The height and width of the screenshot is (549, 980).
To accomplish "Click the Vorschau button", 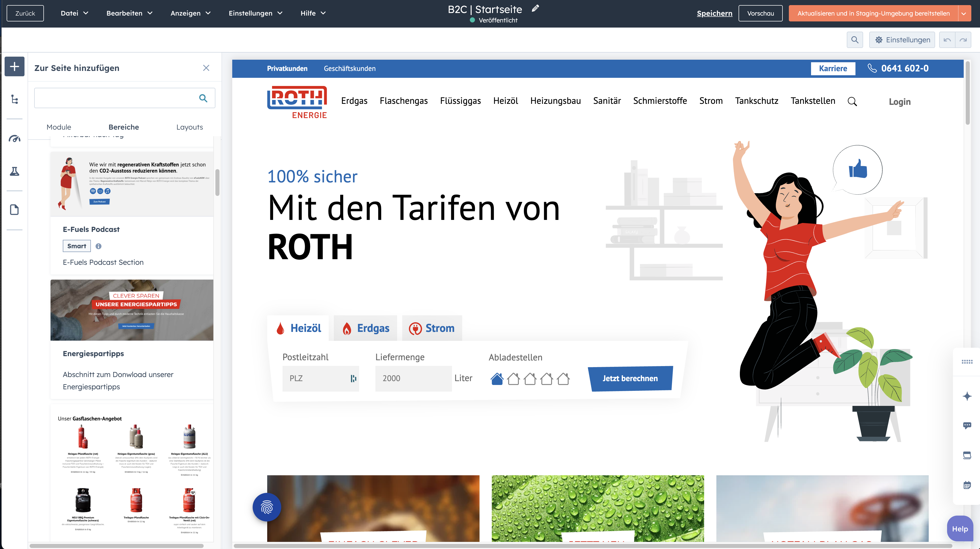I will tap(760, 13).
